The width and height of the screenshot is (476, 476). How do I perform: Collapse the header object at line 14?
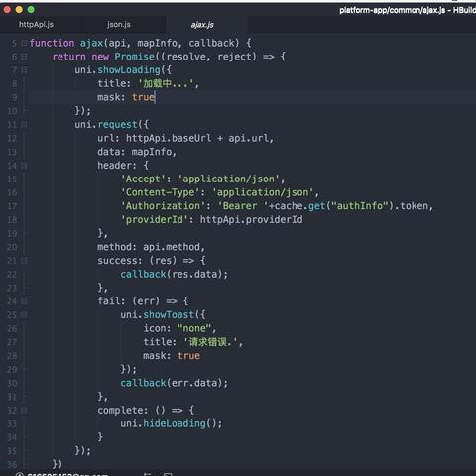24,166
